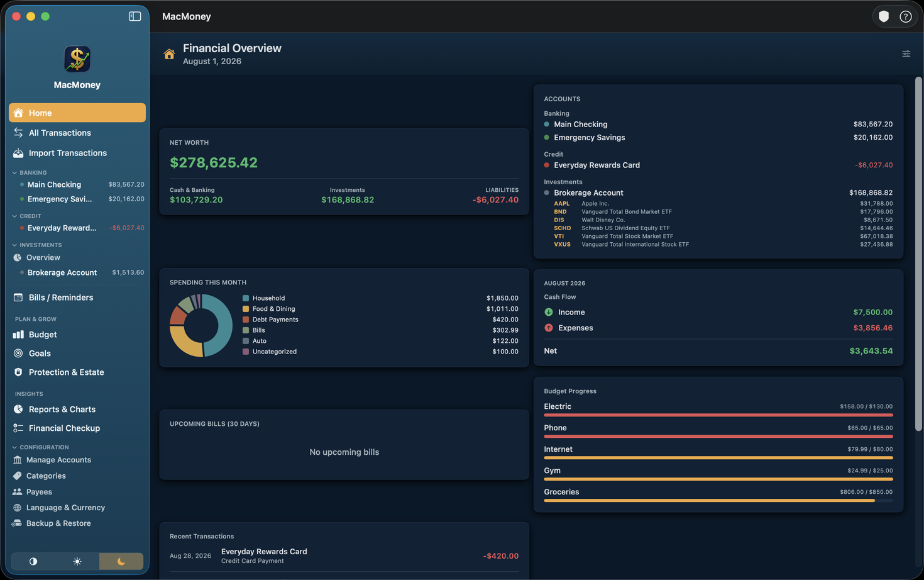Switch to automatic appearance mode
Screen dimensions: 924x580
[33, 561]
